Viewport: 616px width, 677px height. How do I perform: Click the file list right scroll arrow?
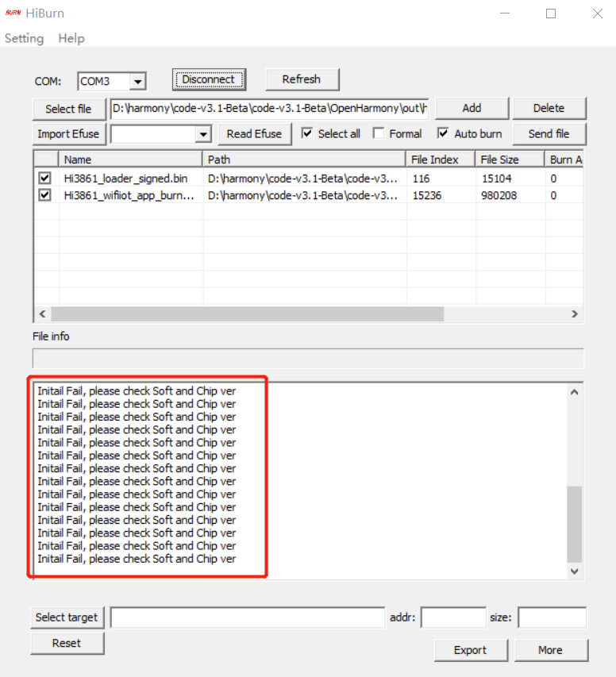[575, 314]
